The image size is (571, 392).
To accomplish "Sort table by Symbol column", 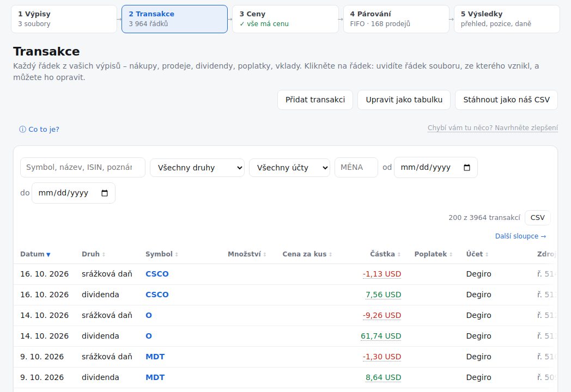I will pos(162,254).
